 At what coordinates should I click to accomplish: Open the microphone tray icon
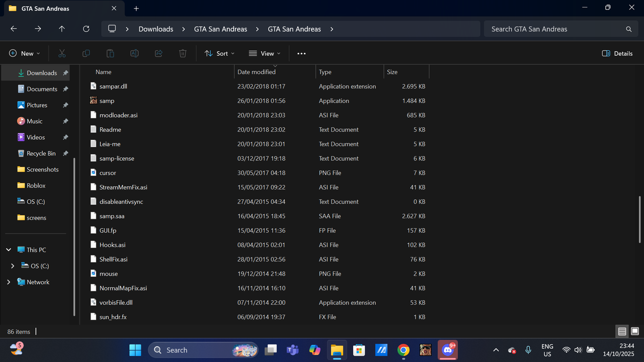(x=528, y=350)
